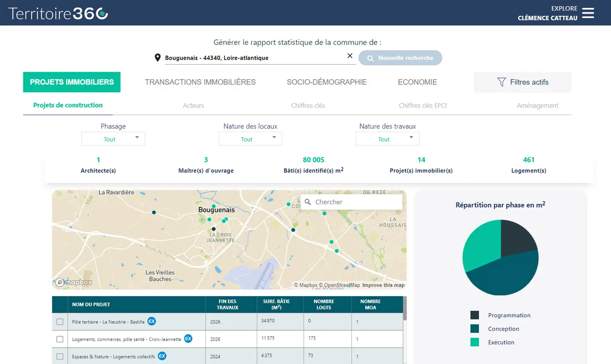Click the Territoire360 logo
The height and width of the screenshot is (364, 611).
click(x=58, y=13)
